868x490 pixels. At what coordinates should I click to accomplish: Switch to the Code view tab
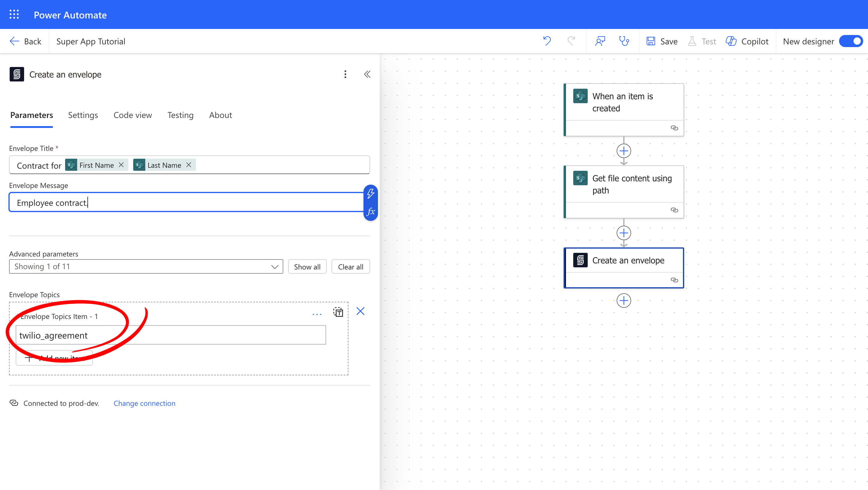coord(132,115)
